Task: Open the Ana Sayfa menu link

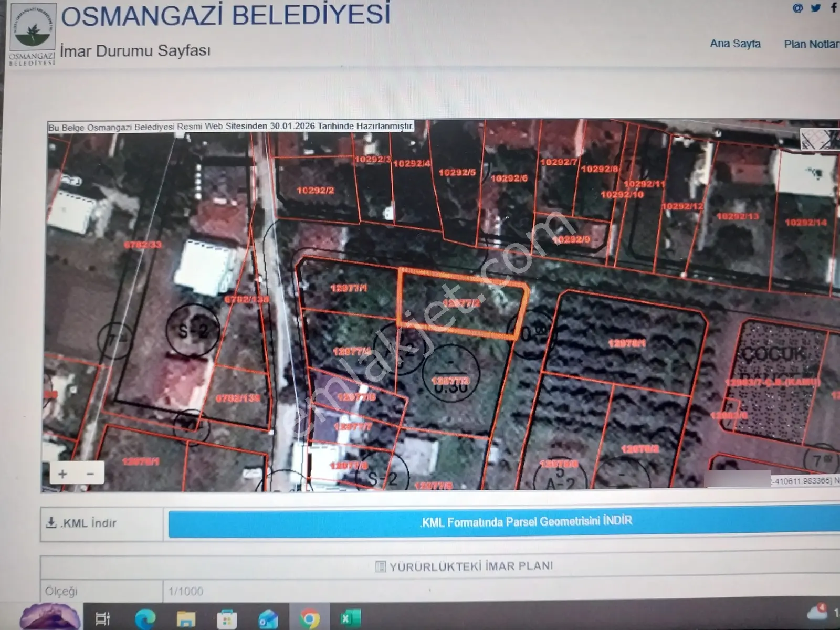Action: pos(735,44)
